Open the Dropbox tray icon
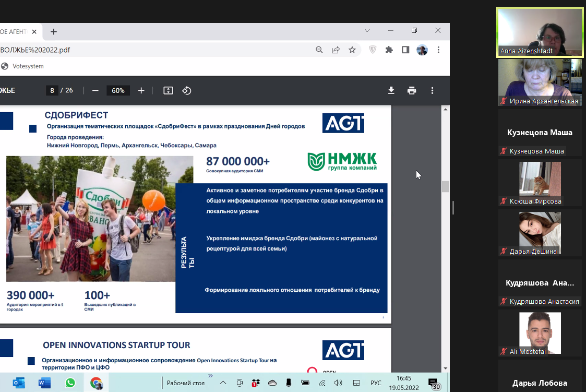 coord(256,383)
